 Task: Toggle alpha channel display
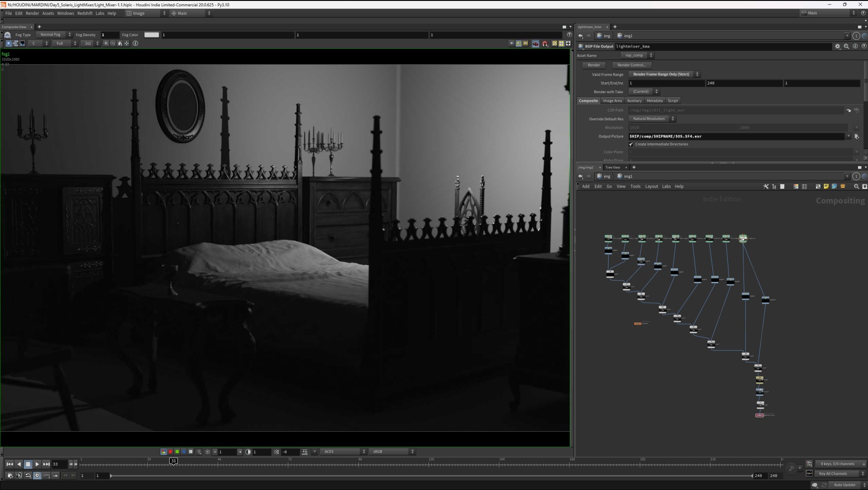(x=191, y=452)
